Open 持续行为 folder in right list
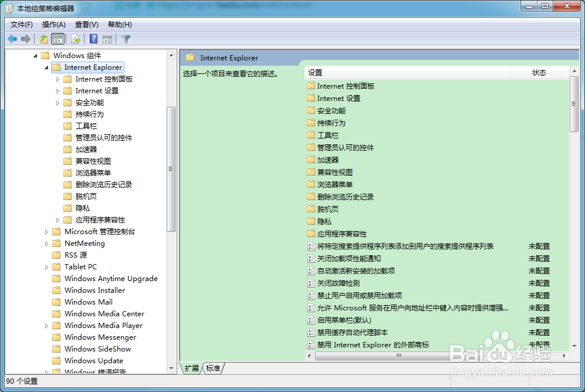The width and height of the screenshot is (585, 392). click(x=332, y=123)
